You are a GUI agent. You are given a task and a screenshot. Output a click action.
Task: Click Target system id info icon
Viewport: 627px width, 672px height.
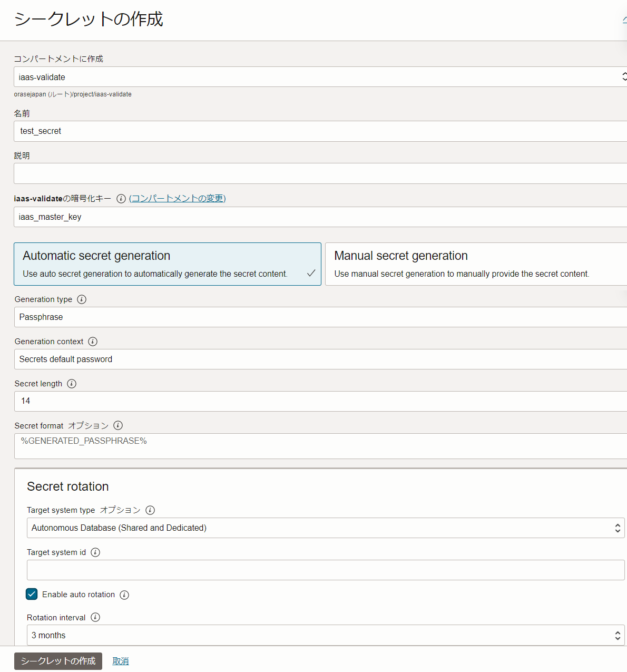click(95, 552)
